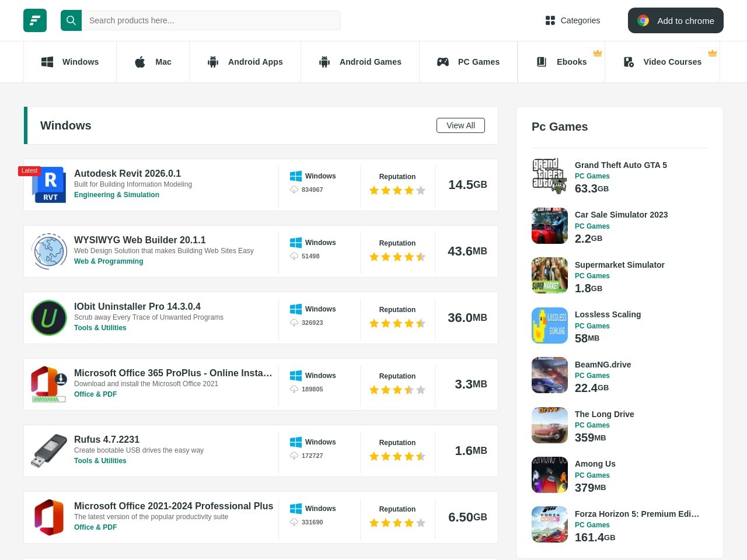Image resolution: width=747 pixels, height=560 pixels.
Task: Open the Ebooks category tab
Action: (561, 62)
